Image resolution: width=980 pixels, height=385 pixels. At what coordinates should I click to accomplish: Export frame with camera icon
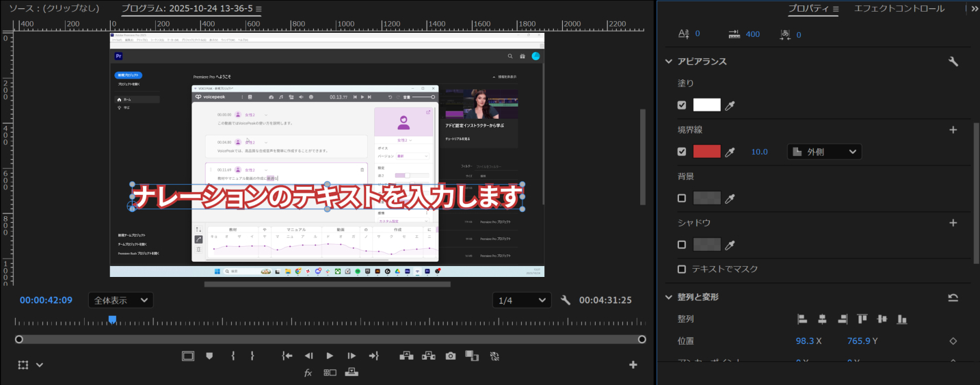tap(451, 356)
